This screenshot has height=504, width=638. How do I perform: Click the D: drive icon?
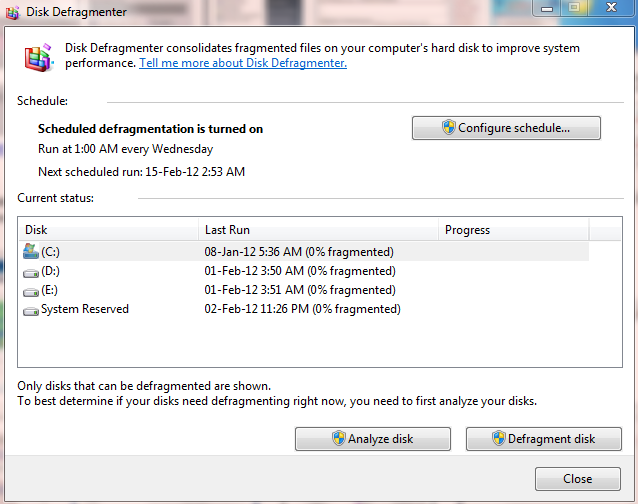coord(31,273)
